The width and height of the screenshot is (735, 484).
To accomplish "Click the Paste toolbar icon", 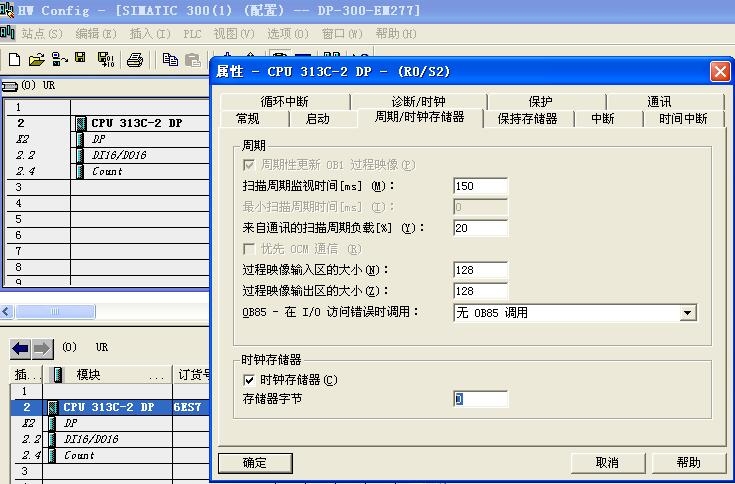I will [x=193, y=60].
